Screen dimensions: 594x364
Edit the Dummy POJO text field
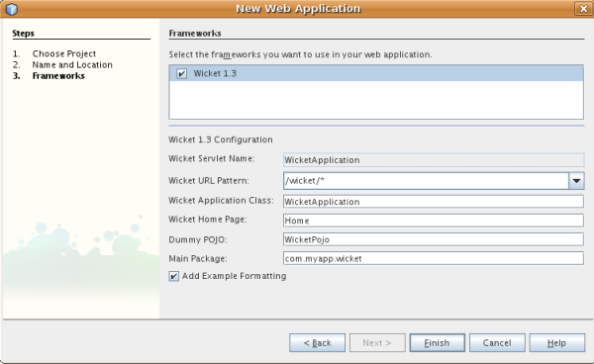click(x=434, y=239)
